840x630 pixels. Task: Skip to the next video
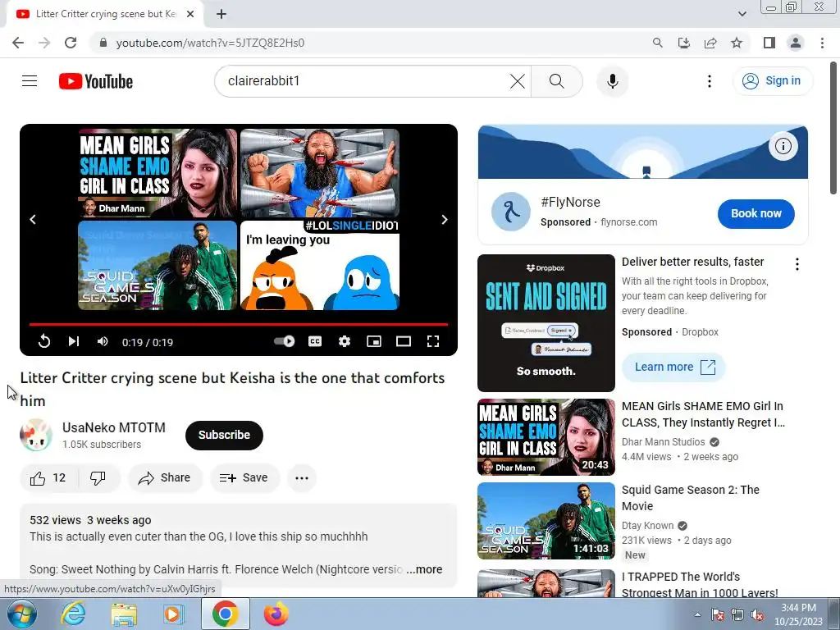click(74, 341)
